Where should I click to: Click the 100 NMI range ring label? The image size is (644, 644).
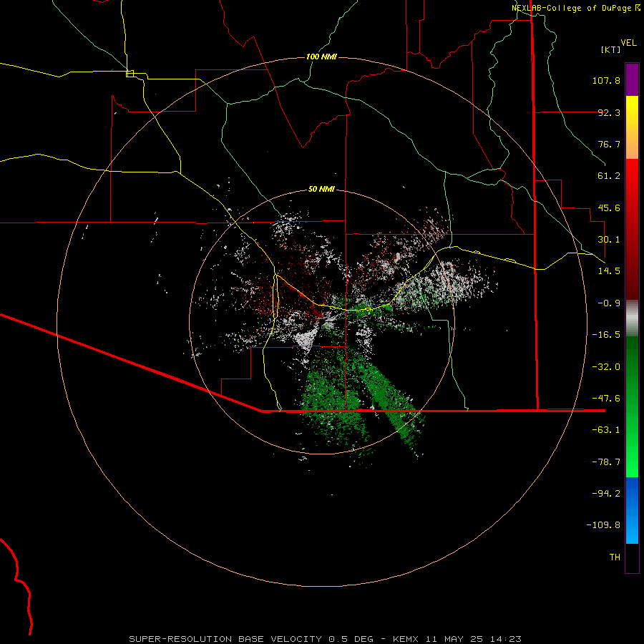(321, 57)
